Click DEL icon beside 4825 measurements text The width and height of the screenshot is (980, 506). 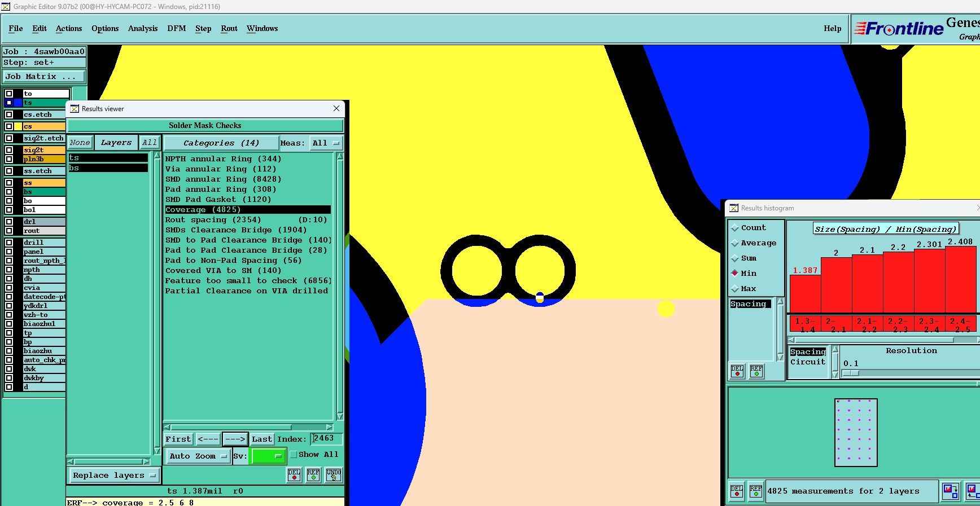tap(737, 491)
